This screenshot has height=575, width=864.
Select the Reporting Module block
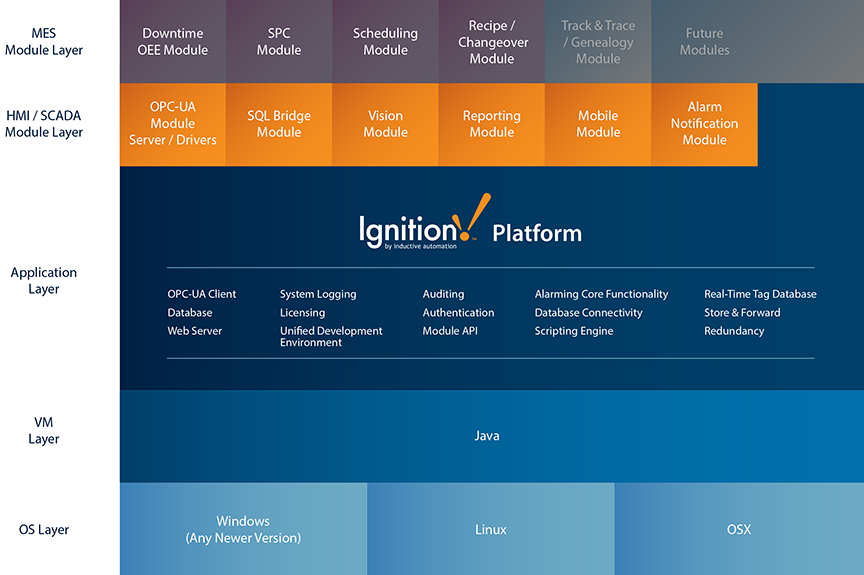click(x=492, y=124)
